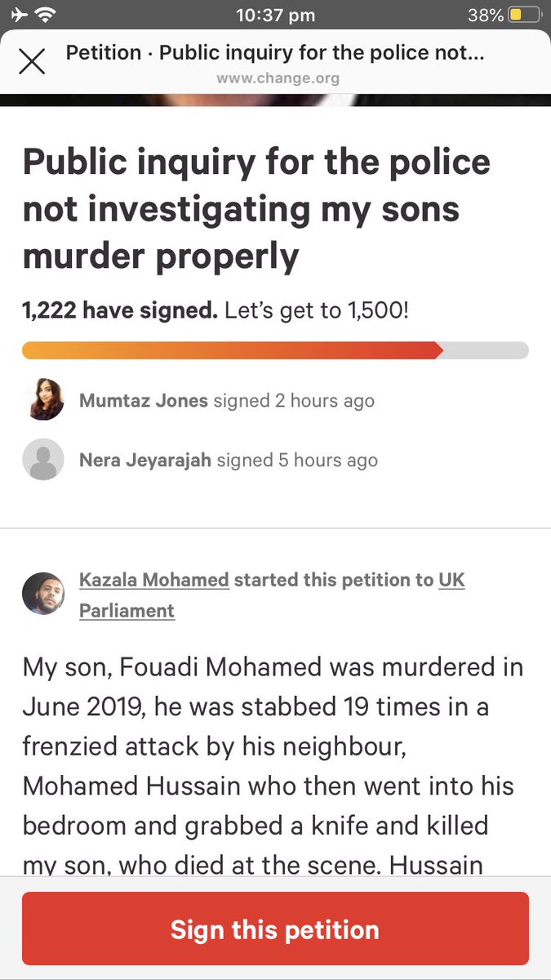Close the in-app browser with X
This screenshot has height=980, width=551.
pyautogui.click(x=32, y=62)
